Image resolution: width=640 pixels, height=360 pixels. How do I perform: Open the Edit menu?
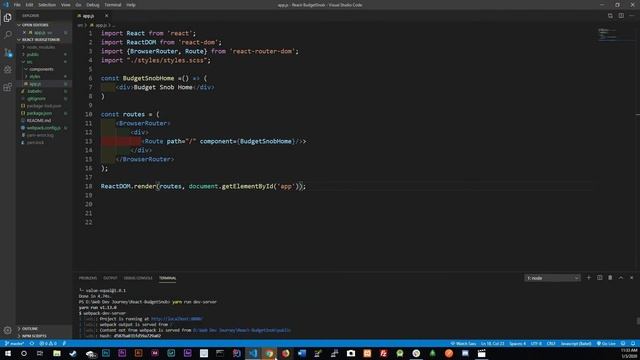[29, 5]
